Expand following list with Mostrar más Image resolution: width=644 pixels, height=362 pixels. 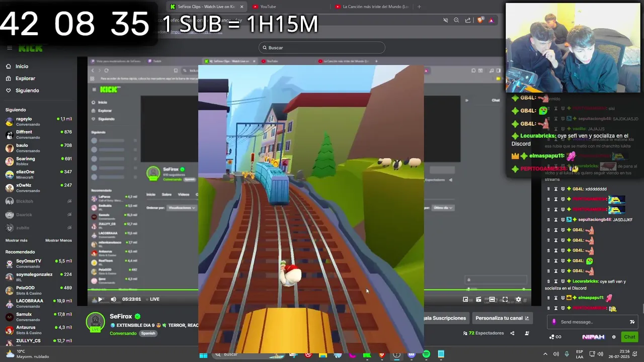16,240
